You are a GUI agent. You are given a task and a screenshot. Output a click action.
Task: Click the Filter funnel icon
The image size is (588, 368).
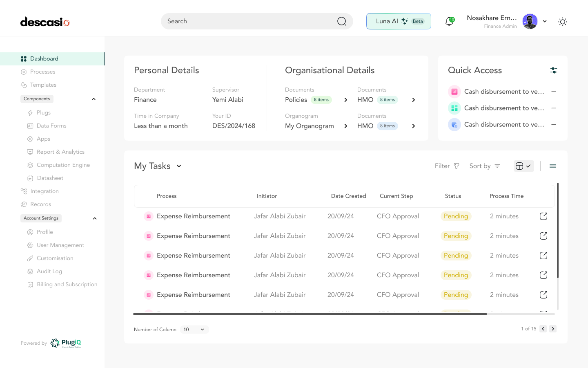457,166
